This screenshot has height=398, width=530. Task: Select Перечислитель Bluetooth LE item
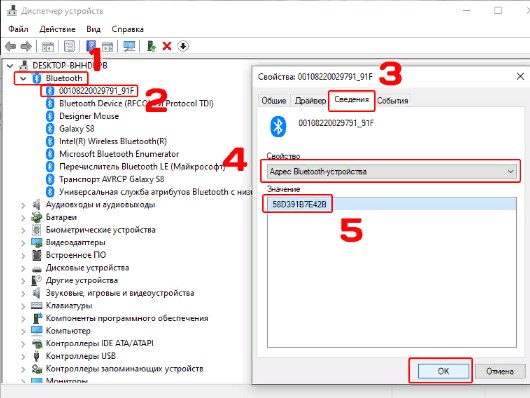(x=142, y=166)
